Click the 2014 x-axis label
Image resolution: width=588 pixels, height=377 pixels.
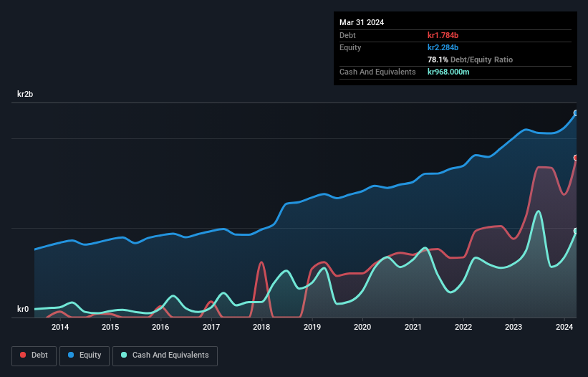(60, 327)
